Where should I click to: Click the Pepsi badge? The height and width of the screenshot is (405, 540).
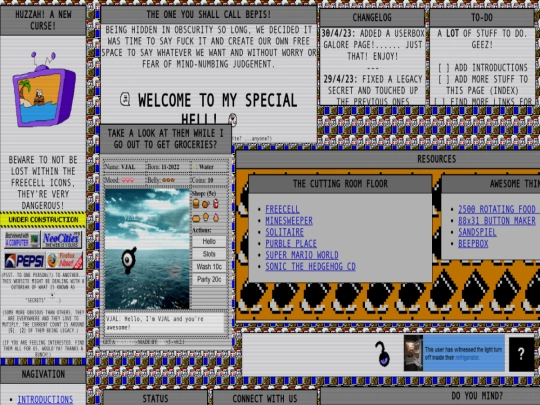click(24, 261)
